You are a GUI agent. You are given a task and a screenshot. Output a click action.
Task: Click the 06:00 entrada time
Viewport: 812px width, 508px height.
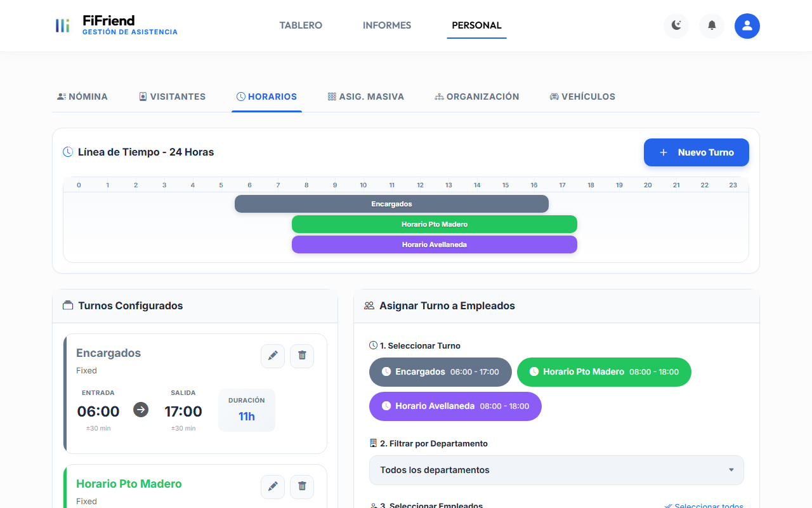pos(98,411)
